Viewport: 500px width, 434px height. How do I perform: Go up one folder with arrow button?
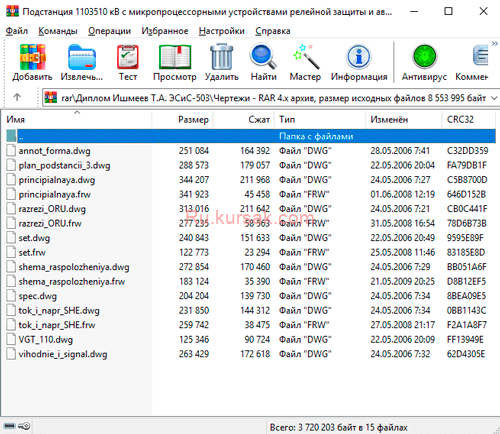pos(17,97)
